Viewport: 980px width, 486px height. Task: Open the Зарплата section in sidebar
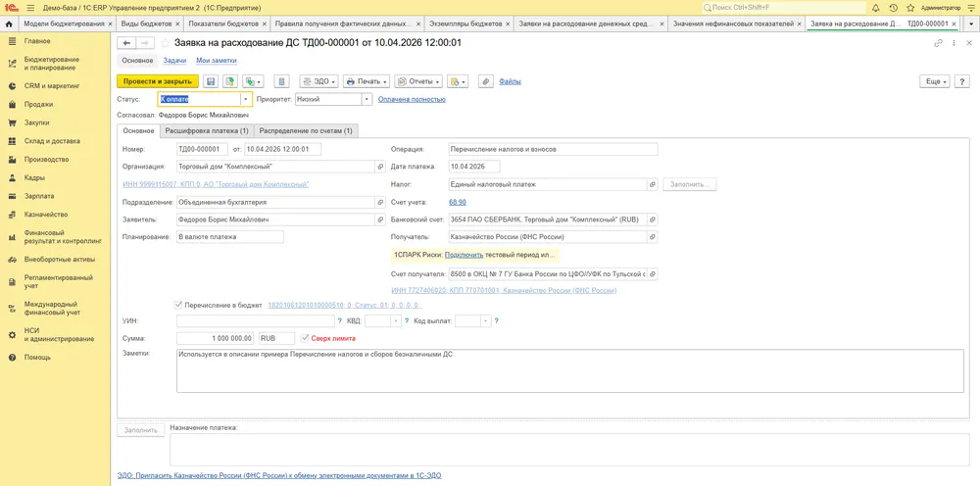37,196
